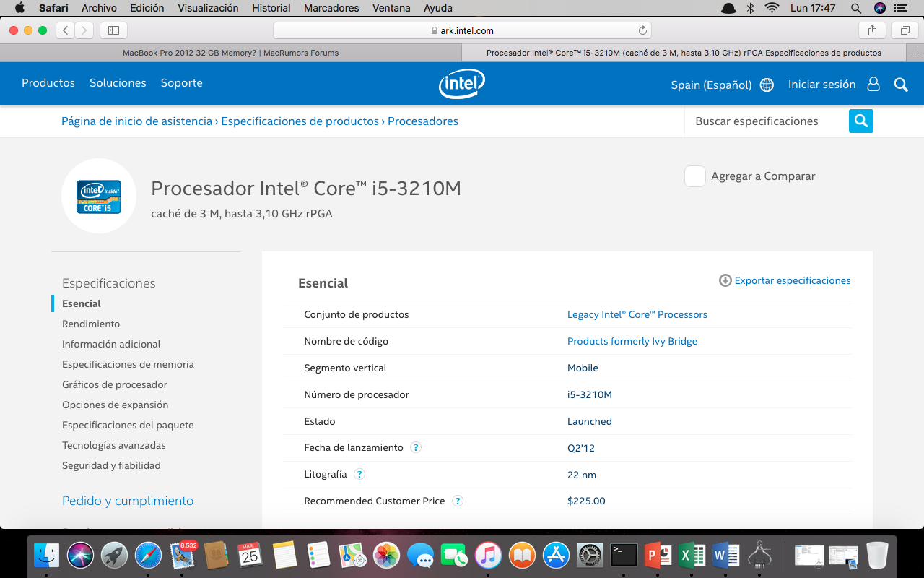This screenshot has height=578, width=924.
Task: Go back with Safari's back arrow
Action: tap(66, 30)
